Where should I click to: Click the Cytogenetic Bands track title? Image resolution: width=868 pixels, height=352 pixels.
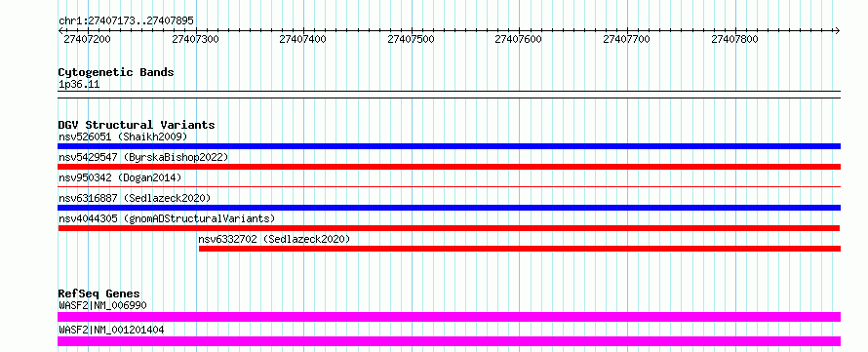[x=116, y=72]
